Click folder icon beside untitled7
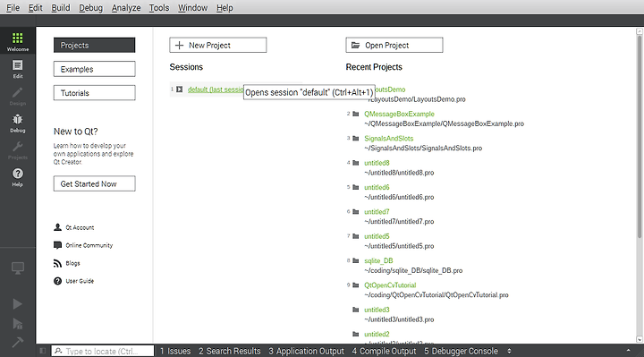 (356, 212)
